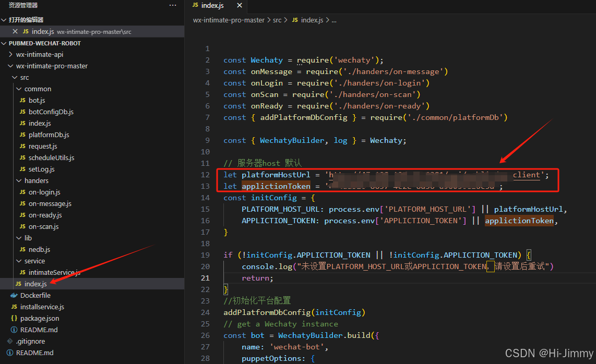Collapse the service folder
This screenshot has height=364, width=596.
34,261
